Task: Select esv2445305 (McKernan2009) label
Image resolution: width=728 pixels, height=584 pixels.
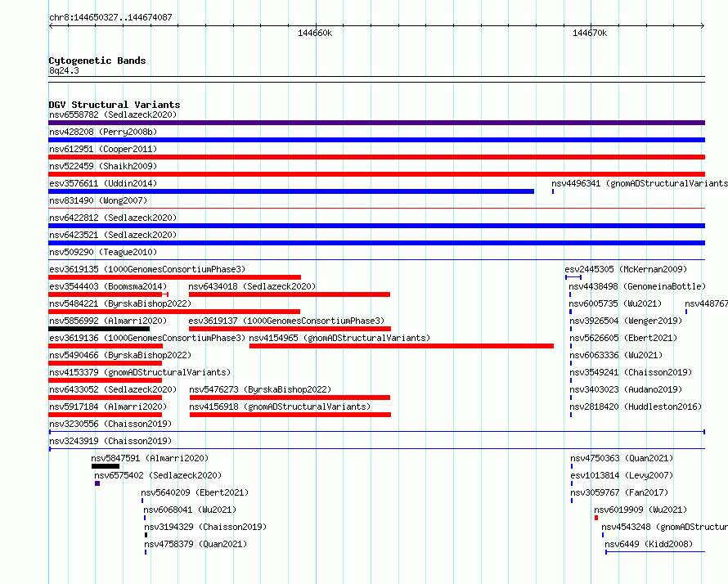Action: 626,269
